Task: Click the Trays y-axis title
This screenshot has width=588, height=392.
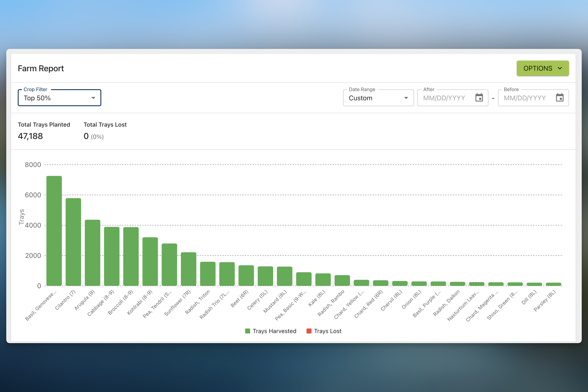Action: (x=22, y=217)
